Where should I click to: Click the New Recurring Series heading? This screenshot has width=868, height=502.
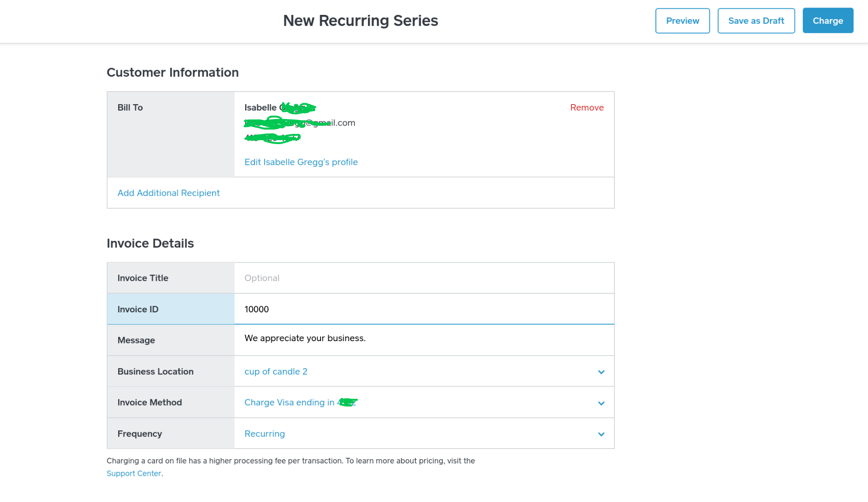click(x=361, y=21)
